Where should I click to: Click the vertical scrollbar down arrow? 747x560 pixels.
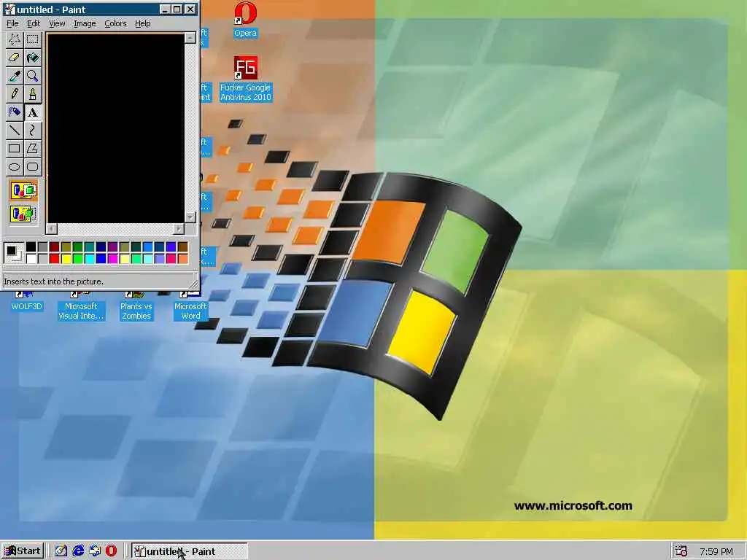coord(190,217)
